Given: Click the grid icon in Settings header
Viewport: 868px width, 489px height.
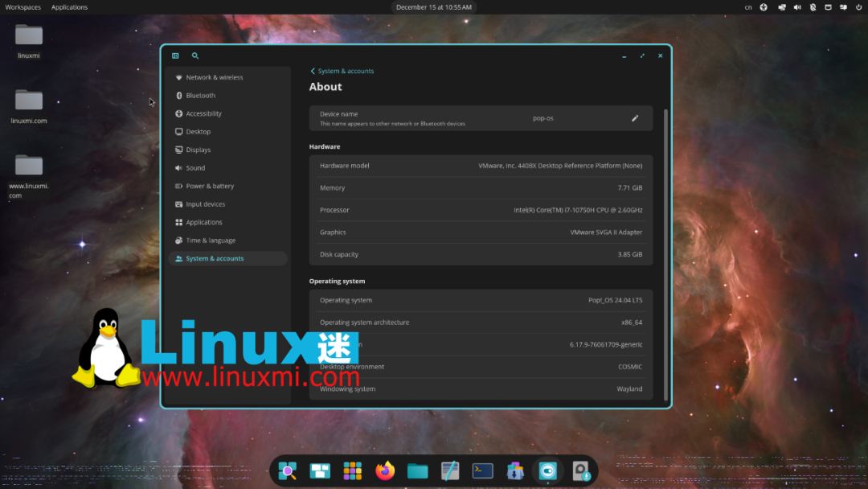Looking at the screenshot, I should click(175, 55).
